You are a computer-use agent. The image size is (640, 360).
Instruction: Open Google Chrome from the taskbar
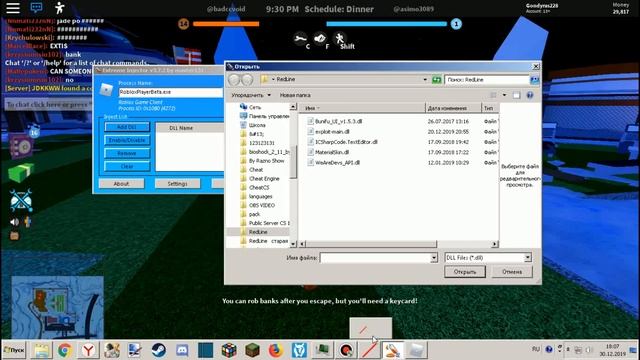64,350
